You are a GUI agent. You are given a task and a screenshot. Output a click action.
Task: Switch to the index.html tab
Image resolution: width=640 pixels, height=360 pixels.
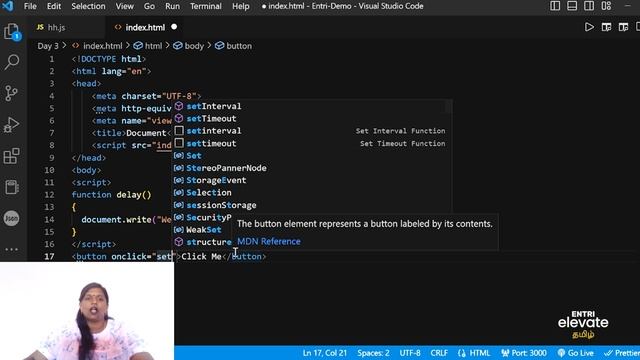coord(145,27)
